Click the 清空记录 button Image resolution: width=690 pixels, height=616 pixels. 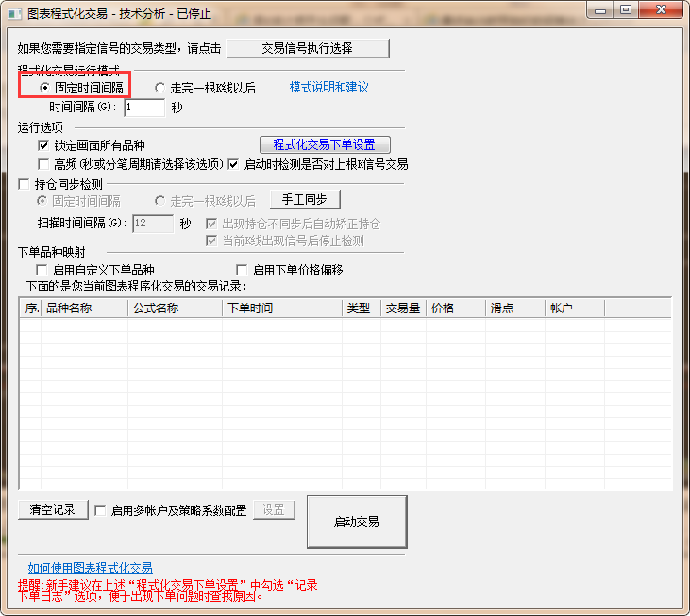(53, 510)
